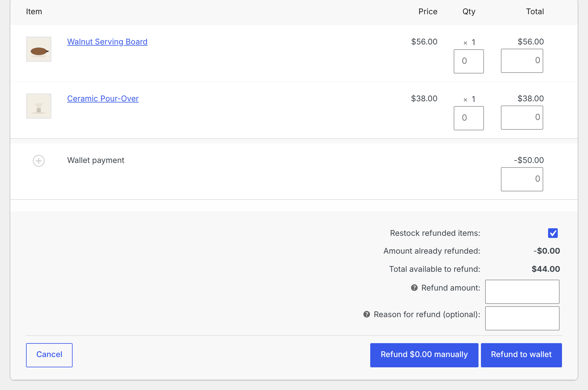This screenshot has height=390, width=588.
Task: Focus the Ceramic Pour-Over refund total field
Action: (522, 118)
